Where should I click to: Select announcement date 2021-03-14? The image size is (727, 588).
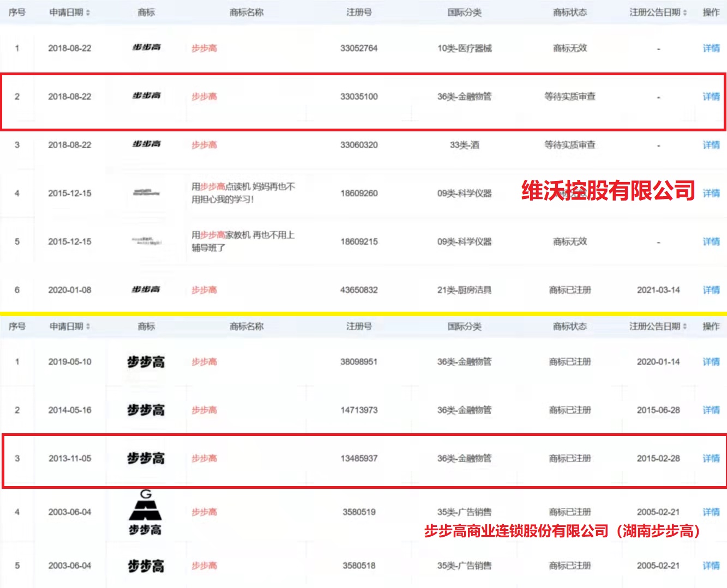click(x=658, y=290)
